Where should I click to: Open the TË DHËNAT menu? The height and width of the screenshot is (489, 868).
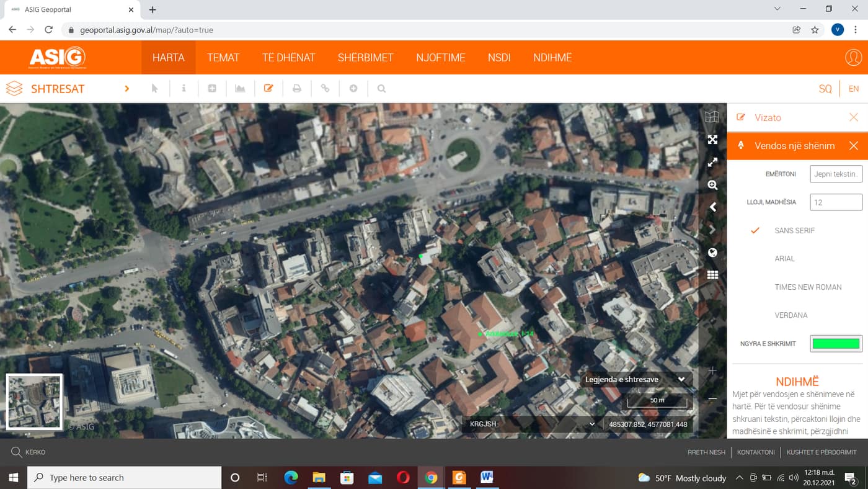(x=288, y=58)
